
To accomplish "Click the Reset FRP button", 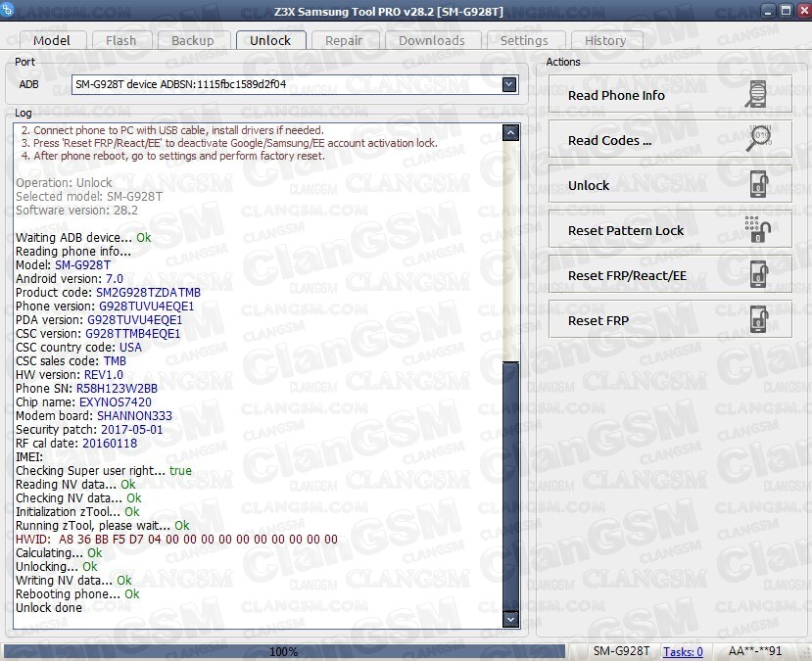I will tap(670, 320).
